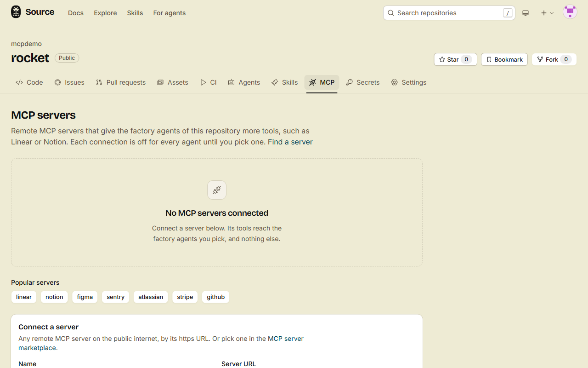Click the "No MCP servers connected" heading
The width and height of the screenshot is (588, 368).
(x=217, y=213)
